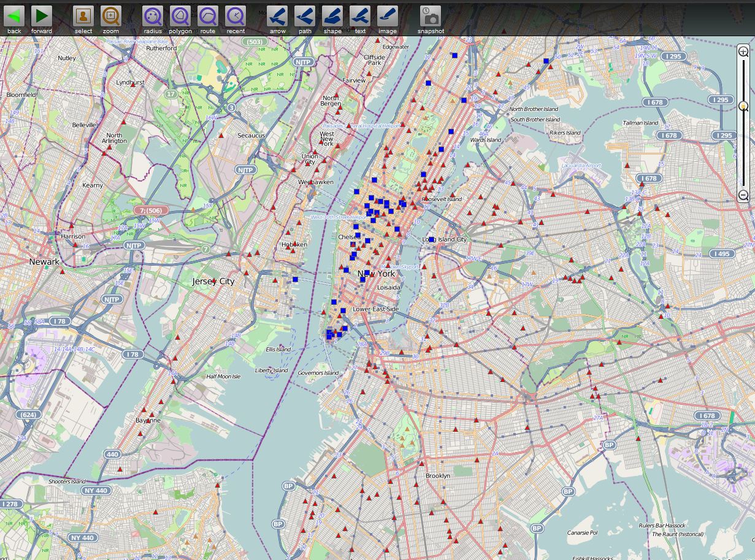The image size is (755, 560).
Task: Click the Cliffside Park label
Action: pyautogui.click(x=374, y=60)
